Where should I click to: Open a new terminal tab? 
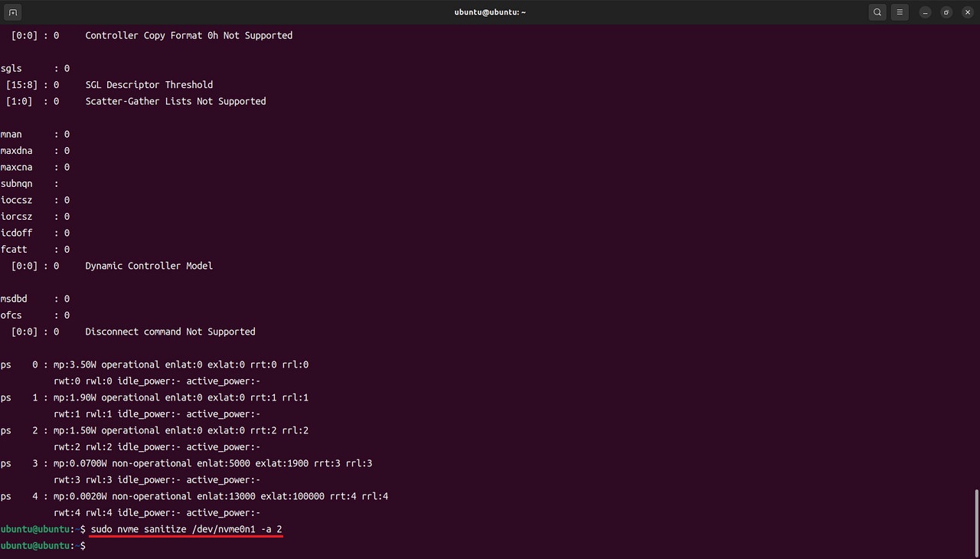tap(13, 12)
